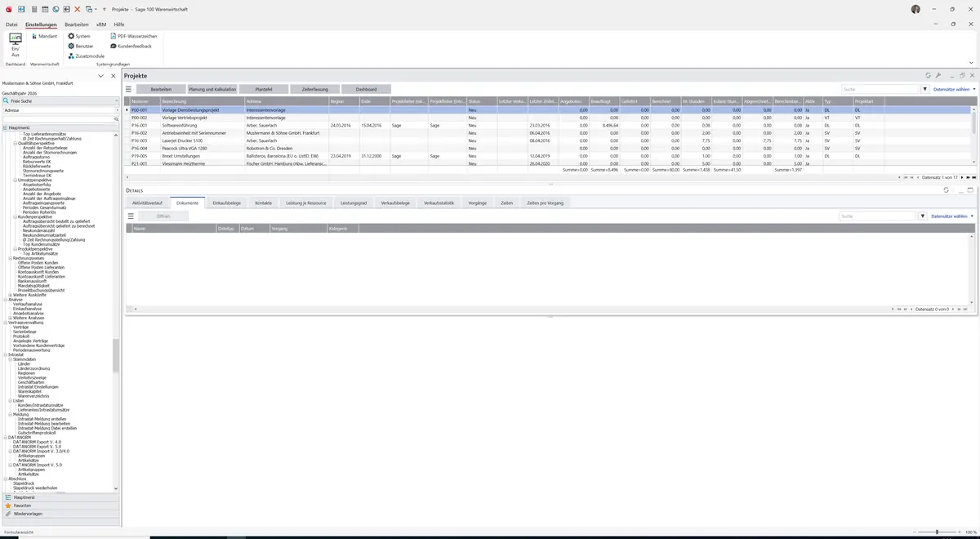Click the Planung und Kalkulation button

[x=212, y=89]
